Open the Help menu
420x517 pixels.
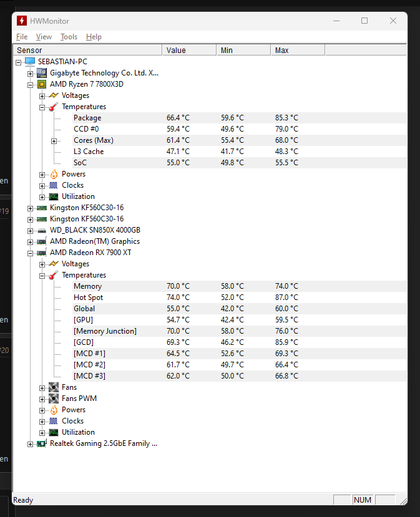[x=94, y=37]
